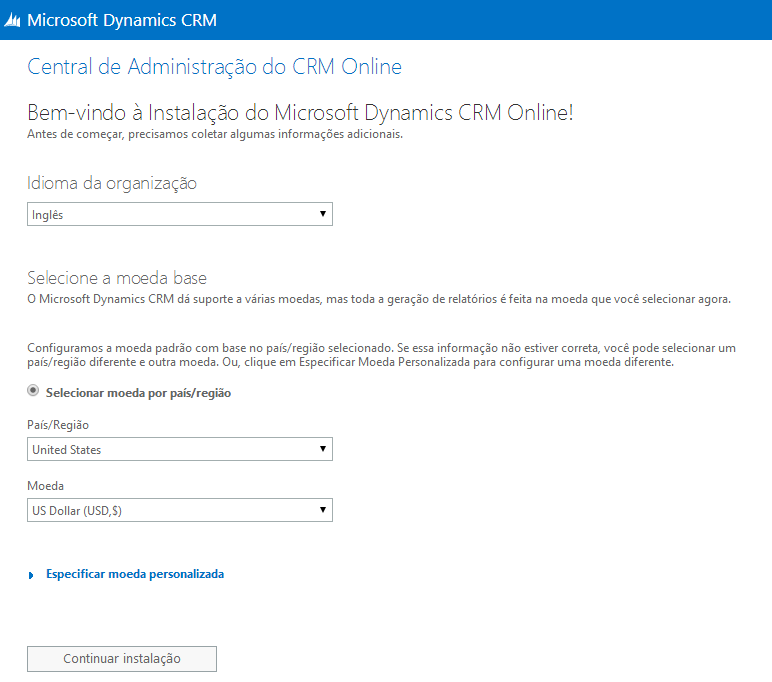This screenshot has width=772, height=682.
Task: Expand the custom currency triangle arrow
Action: (32, 575)
